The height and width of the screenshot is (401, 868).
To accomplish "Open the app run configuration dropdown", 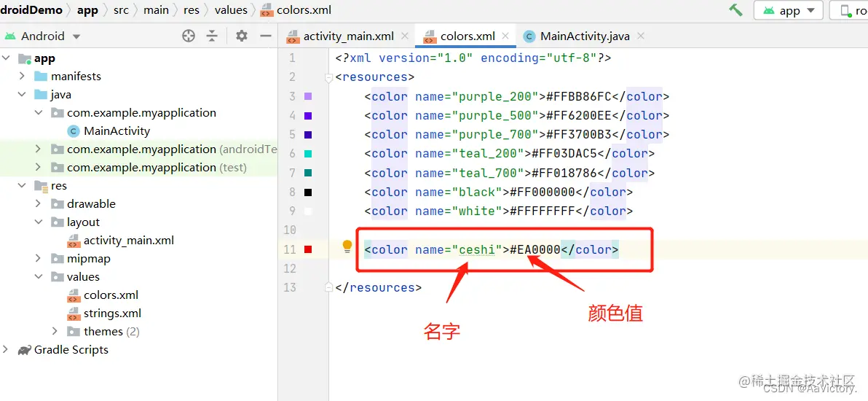I will (789, 10).
